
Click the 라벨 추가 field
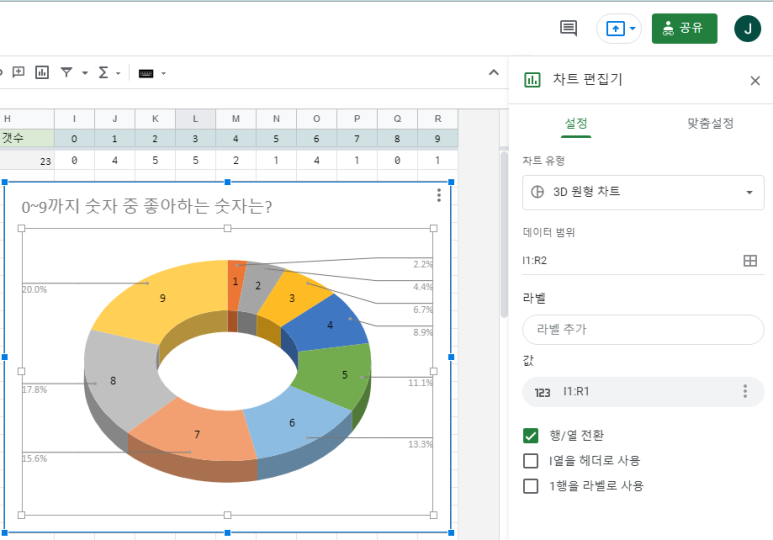[643, 329]
